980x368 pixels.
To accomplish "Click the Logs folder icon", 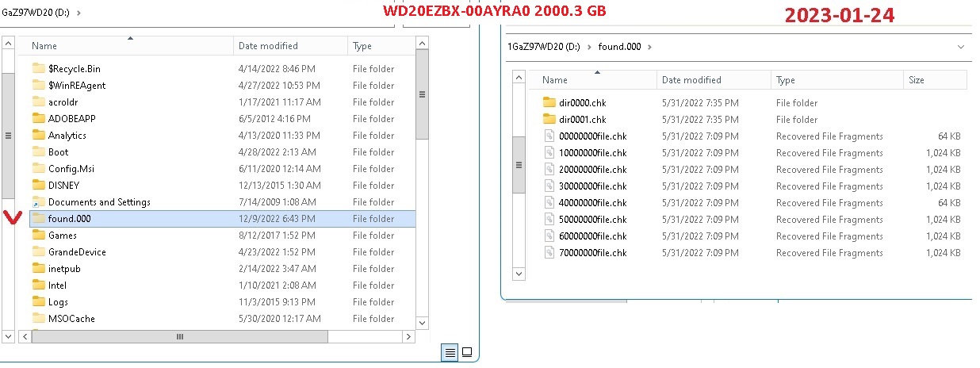I will tap(39, 302).
